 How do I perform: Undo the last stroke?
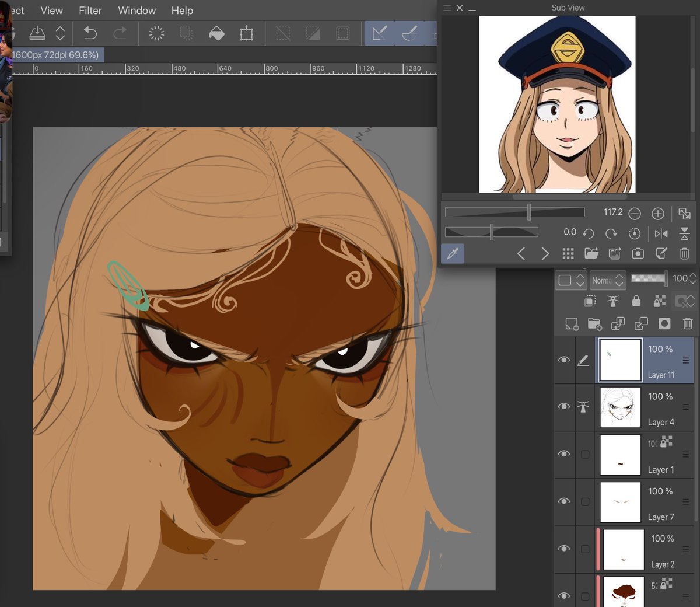(x=90, y=33)
